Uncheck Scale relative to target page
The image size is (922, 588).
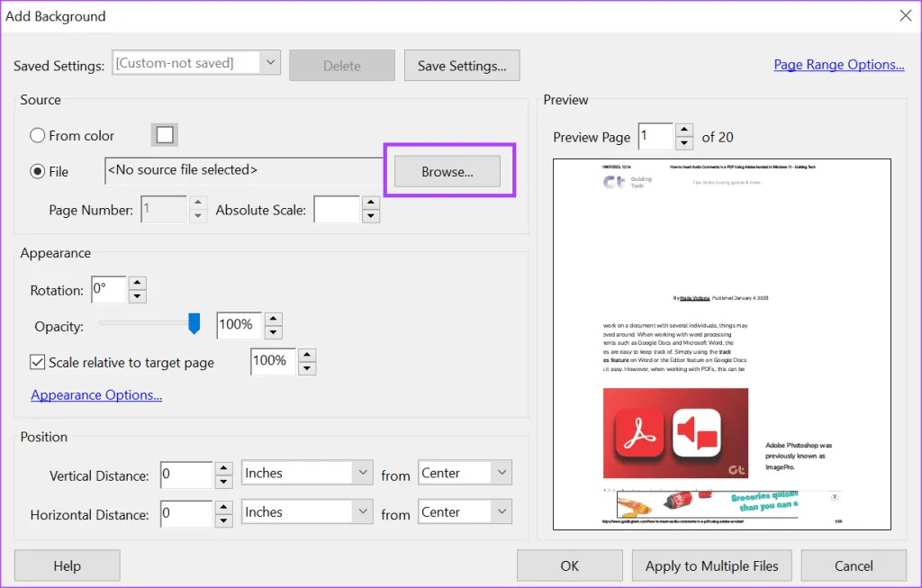tap(38, 362)
